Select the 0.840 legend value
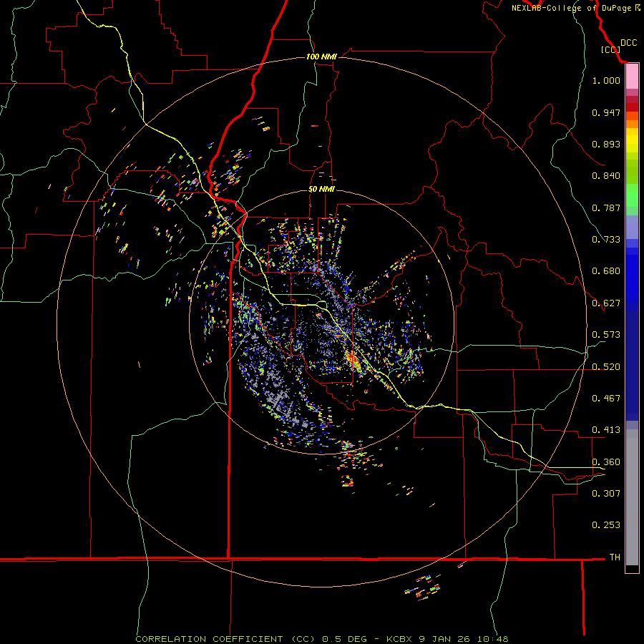 [606, 176]
